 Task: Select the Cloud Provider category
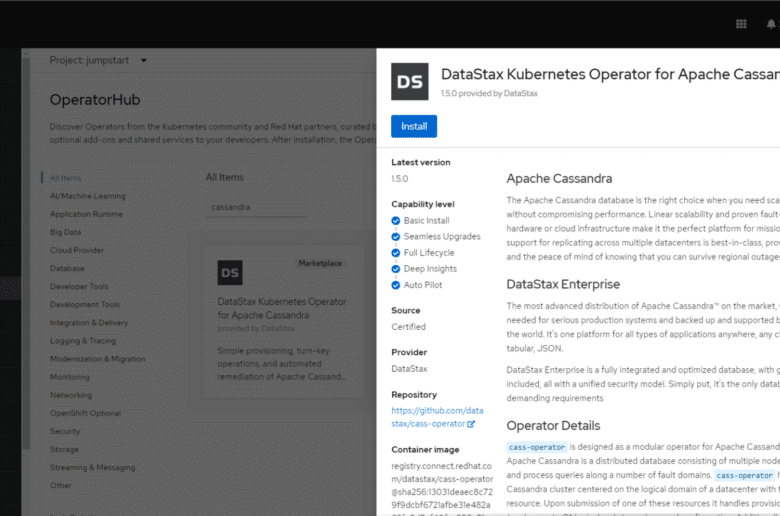pos(77,250)
